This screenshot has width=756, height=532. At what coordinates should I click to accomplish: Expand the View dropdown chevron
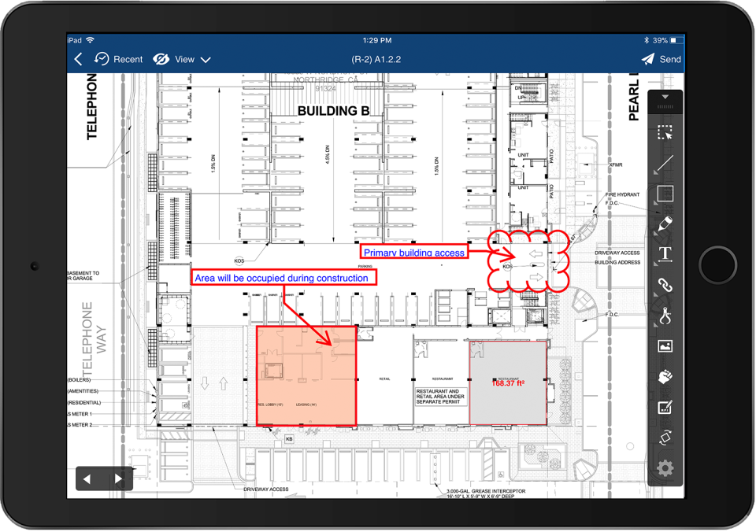(206, 60)
